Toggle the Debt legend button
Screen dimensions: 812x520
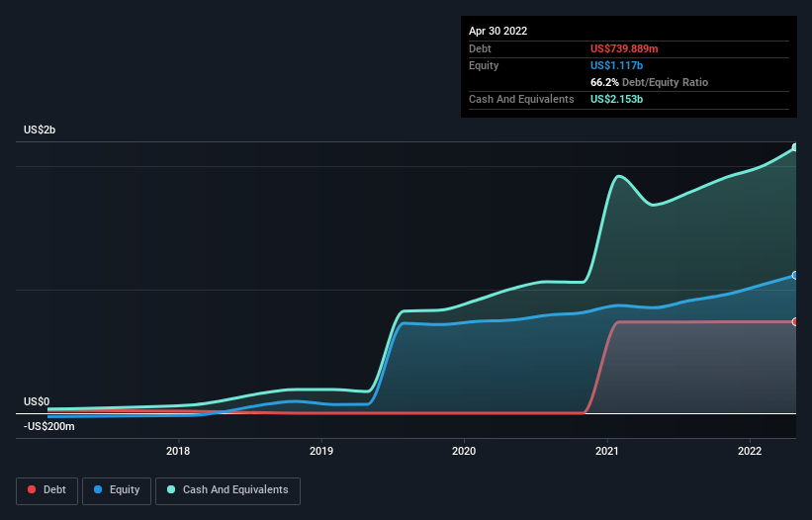click(47, 490)
